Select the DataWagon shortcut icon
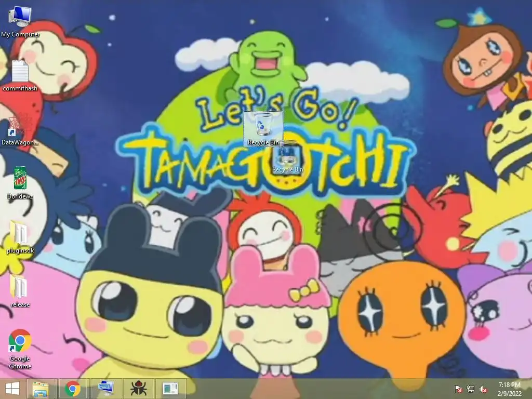Screen dimensions: 532x399 tap(20, 130)
